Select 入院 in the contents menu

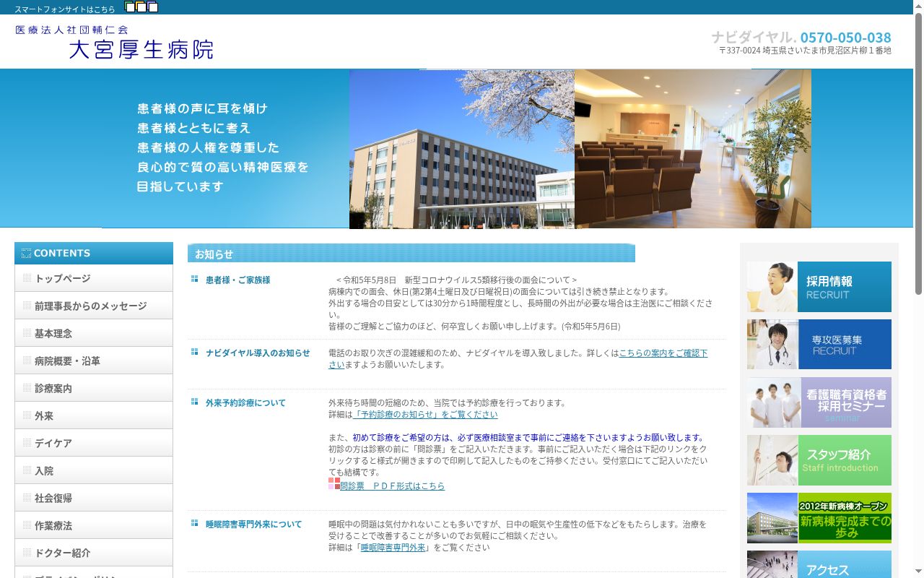tap(94, 470)
